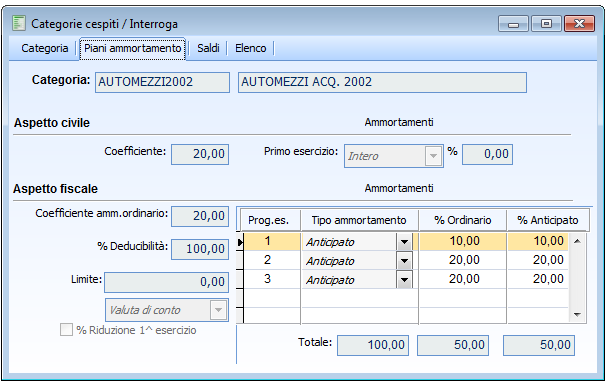
Task: Click the Primo esercizio percentage field
Action: pyautogui.click(x=487, y=154)
